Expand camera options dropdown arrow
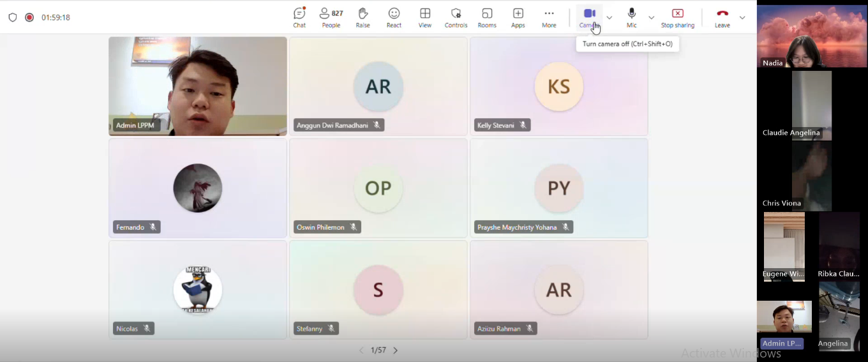868x362 pixels. [609, 18]
